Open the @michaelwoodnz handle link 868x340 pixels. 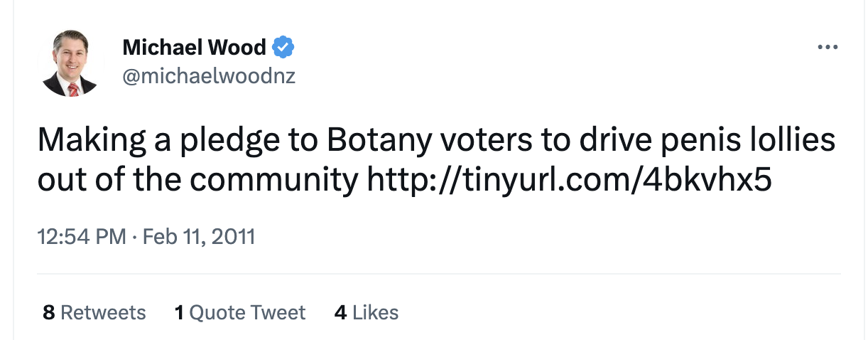click(x=209, y=76)
